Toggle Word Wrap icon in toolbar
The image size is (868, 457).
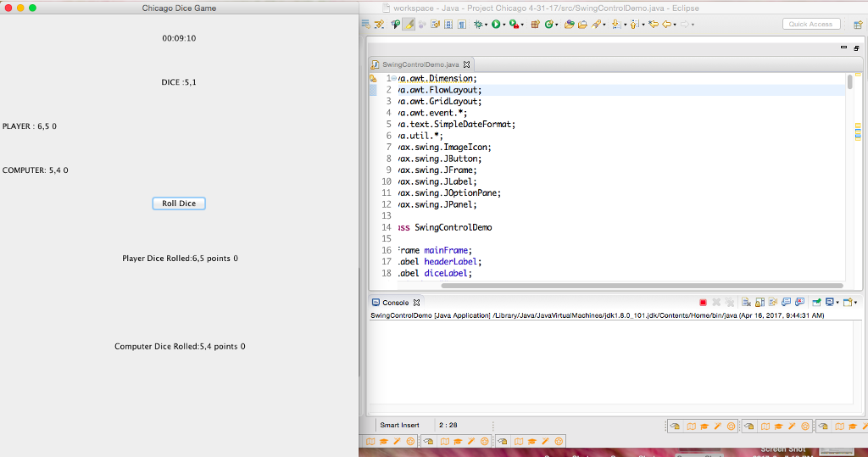point(435,25)
